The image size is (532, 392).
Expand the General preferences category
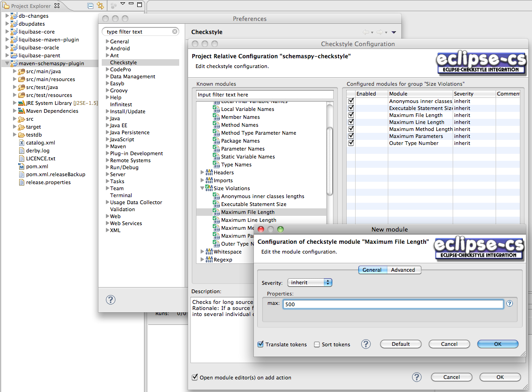click(x=107, y=41)
